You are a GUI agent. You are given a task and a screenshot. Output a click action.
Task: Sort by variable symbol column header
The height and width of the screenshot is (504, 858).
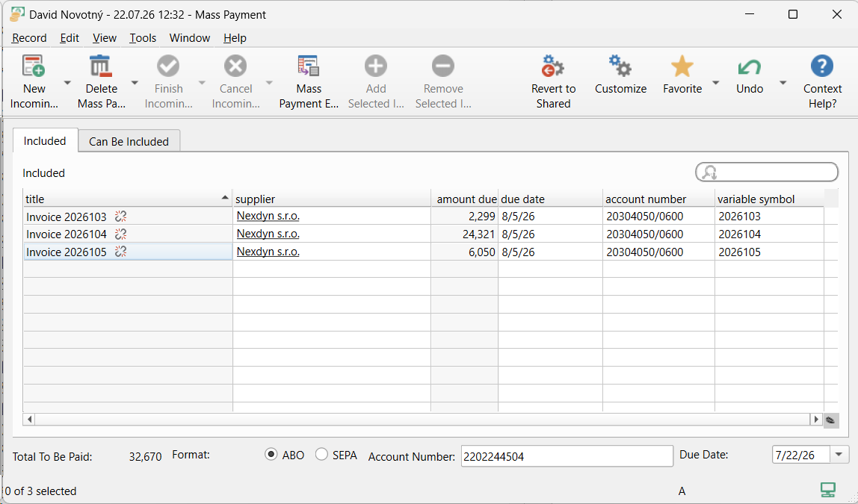point(769,199)
